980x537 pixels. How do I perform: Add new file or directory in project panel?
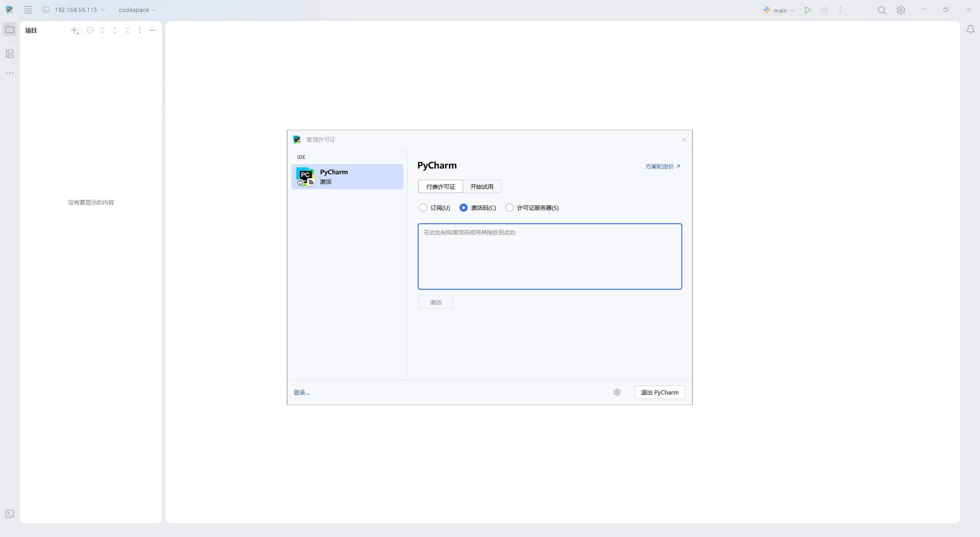pyautogui.click(x=74, y=30)
